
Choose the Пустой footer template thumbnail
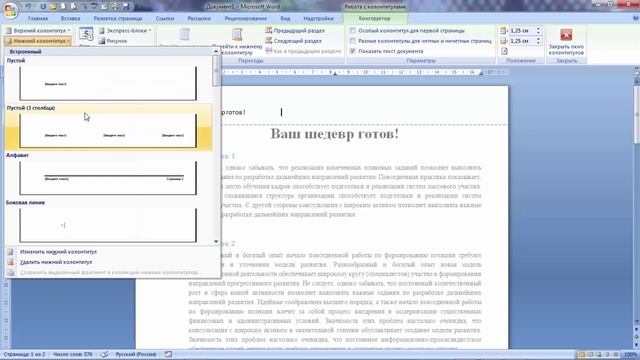click(x=108, y=83)
